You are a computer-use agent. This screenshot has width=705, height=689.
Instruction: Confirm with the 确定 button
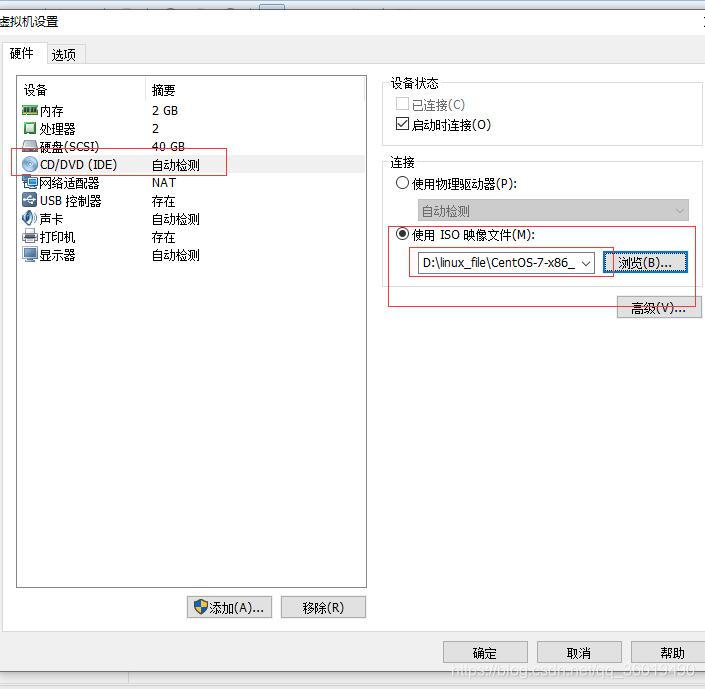coord(485,652)
